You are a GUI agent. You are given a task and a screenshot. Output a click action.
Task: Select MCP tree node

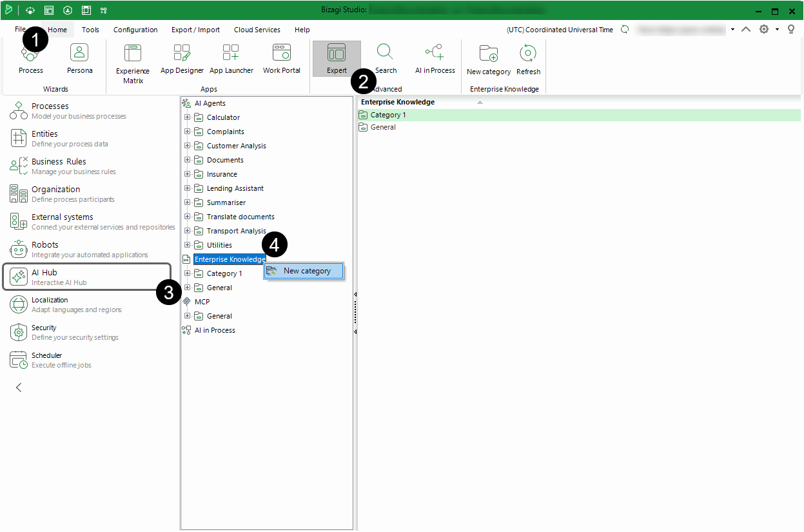[x=202, y=302]
